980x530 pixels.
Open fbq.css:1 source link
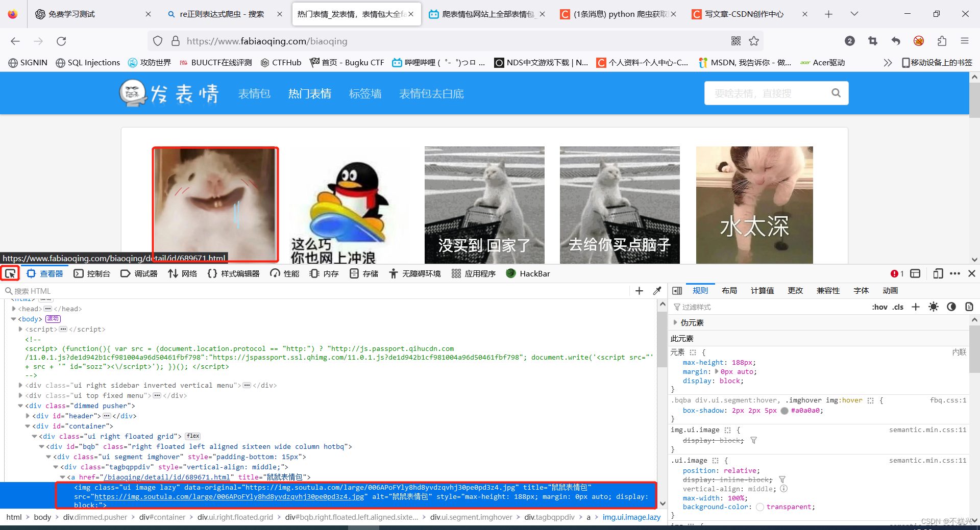click(x=948, y=400)
